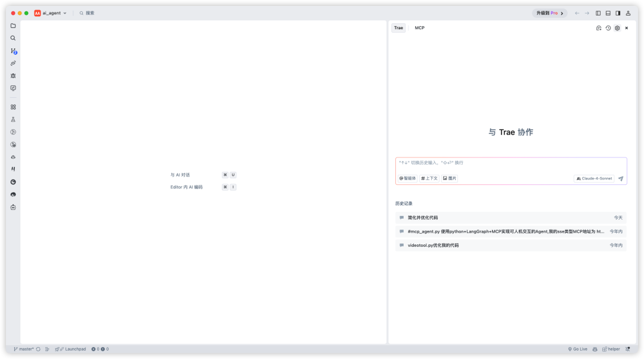644x359 pixels.
Task: Open the extensions grid icon
Action: click(13, 107)
